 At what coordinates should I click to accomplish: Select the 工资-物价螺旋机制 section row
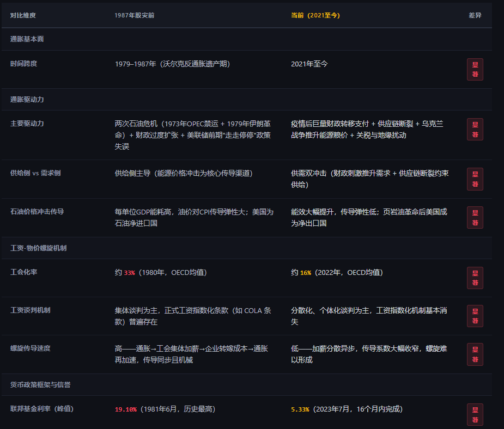tap(247, 248)
